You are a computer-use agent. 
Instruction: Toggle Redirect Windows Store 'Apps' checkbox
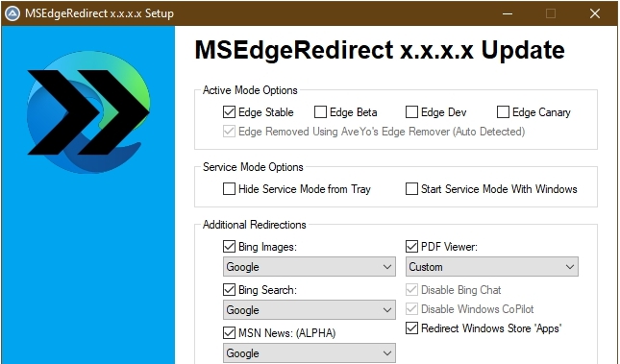tap(411, 328)
